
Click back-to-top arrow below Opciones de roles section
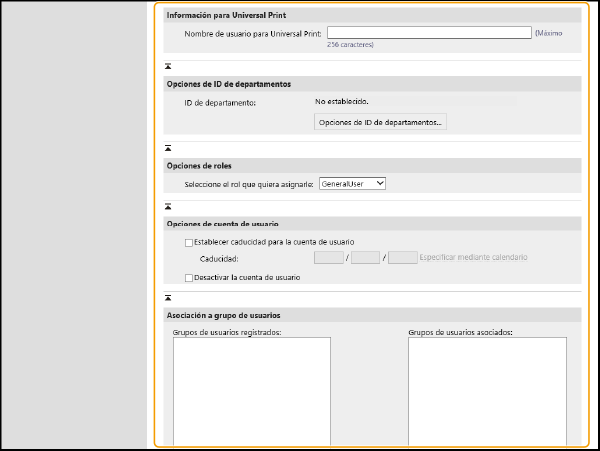click(x=169, y=205)
